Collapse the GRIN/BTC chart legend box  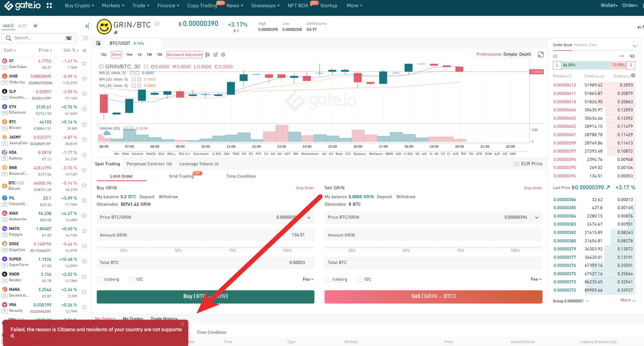coord(101,67)
